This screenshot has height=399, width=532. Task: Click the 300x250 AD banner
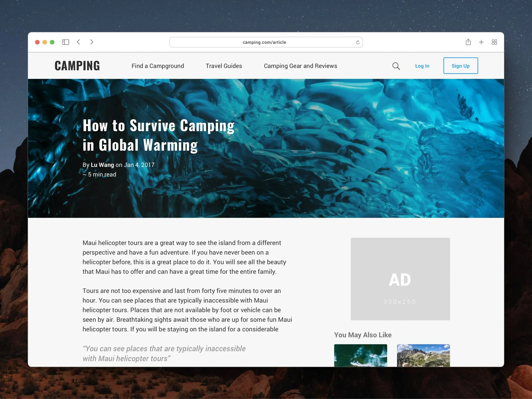tap(400, 279)
